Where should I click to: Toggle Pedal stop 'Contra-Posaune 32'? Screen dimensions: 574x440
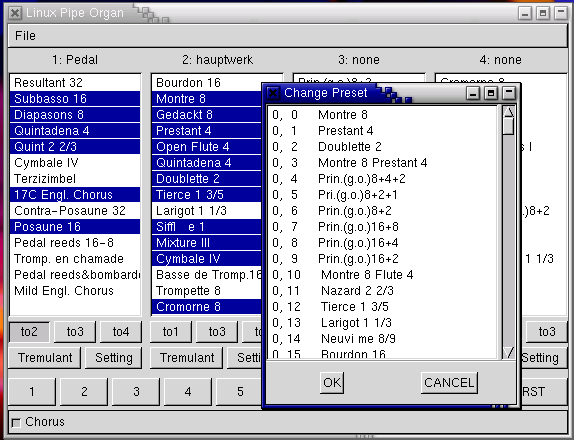[x=75, y=211]
